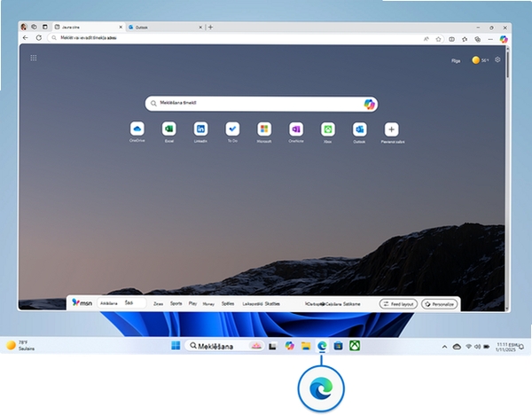Open the Spēles feed tab

tap(228, 303)
